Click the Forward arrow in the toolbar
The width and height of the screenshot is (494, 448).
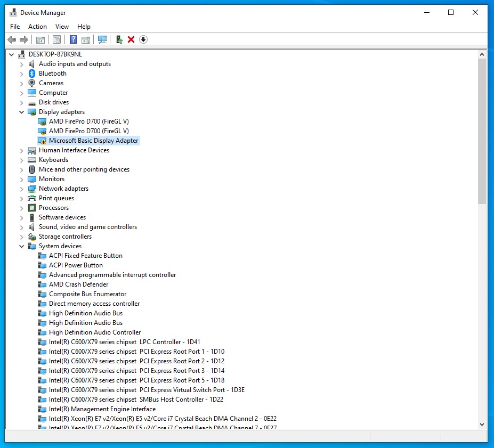pyautogui.click(x=24, y=39)
